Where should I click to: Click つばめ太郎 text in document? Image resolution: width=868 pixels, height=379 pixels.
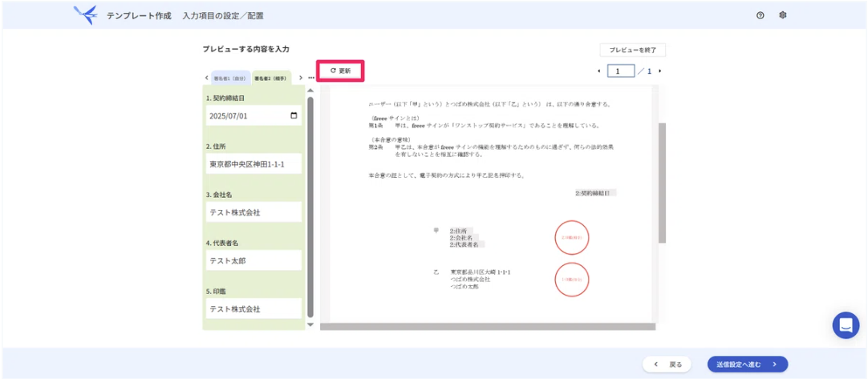coord(464,287)
